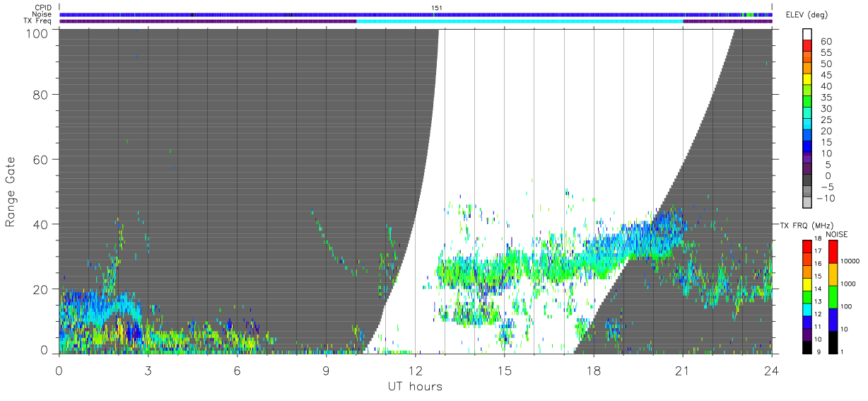This screenshot has height=401, width=868.
Task: Click the UT hours axis title
Action: (x=414, y=386)
